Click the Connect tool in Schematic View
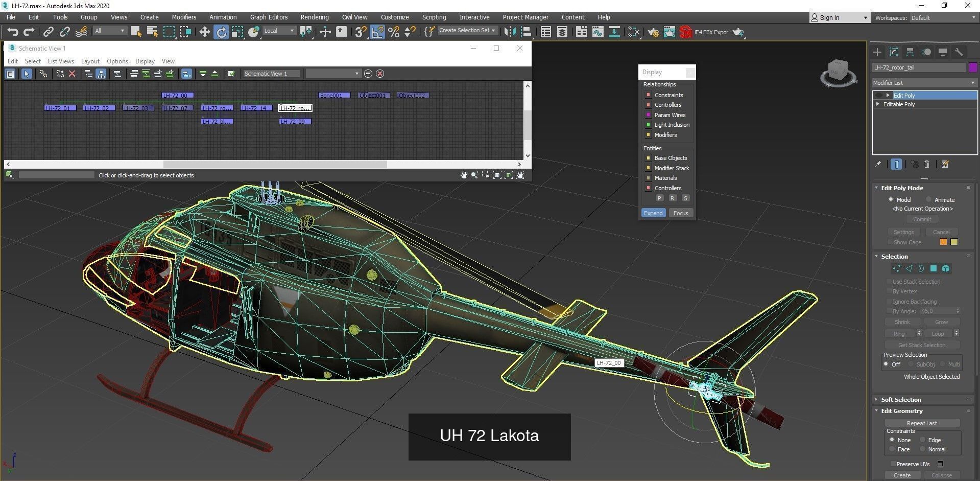 (43, 74)
